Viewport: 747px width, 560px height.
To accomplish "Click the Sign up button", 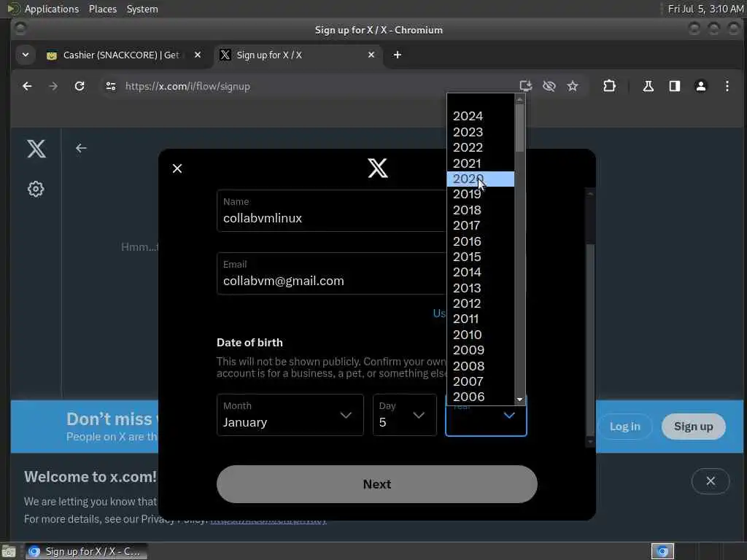I will pyautogui.click(x=693, y=427).
